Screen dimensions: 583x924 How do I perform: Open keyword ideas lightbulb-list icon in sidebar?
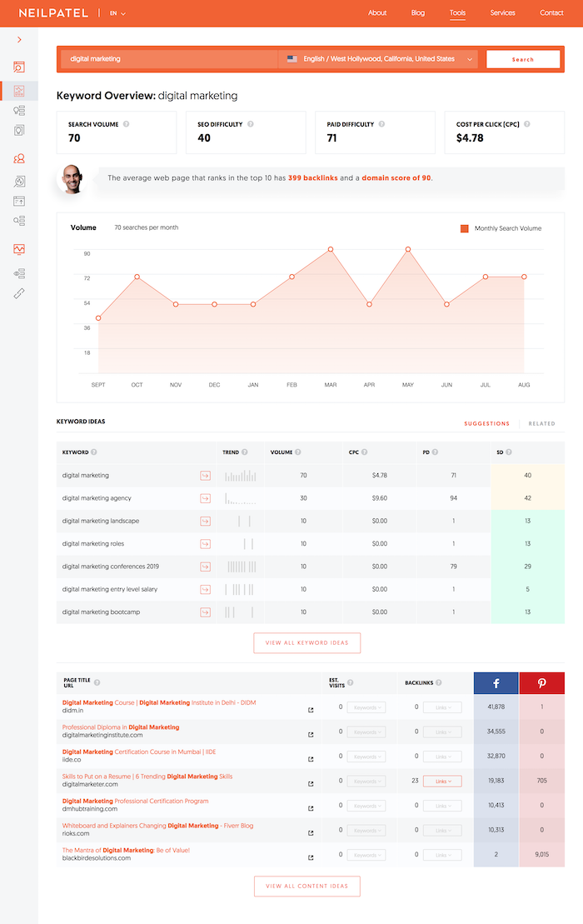[19, 110]
